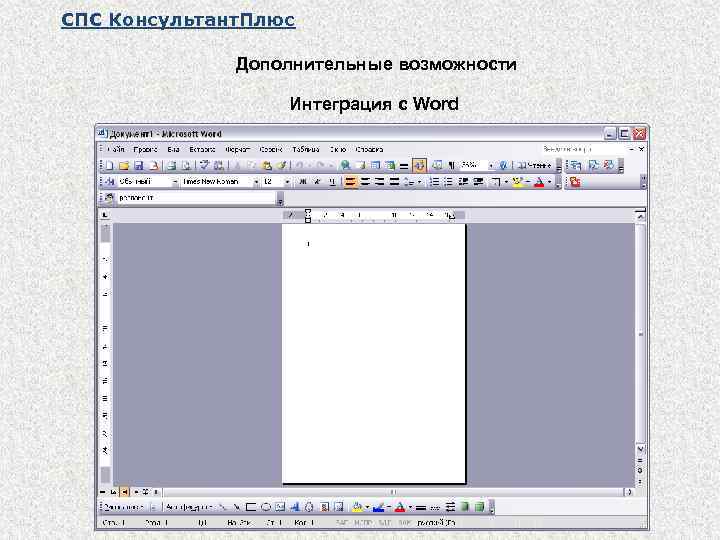Toggle underline Ч formatting
The width and height of the screenshot is (720, 540).
tap(332, 182)
